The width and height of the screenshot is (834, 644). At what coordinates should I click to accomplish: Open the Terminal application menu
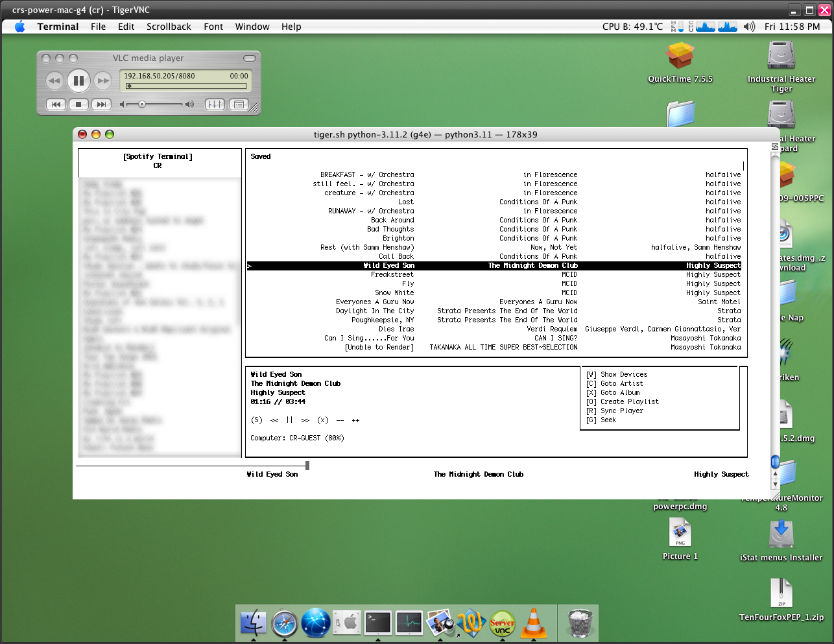point(58,27)
